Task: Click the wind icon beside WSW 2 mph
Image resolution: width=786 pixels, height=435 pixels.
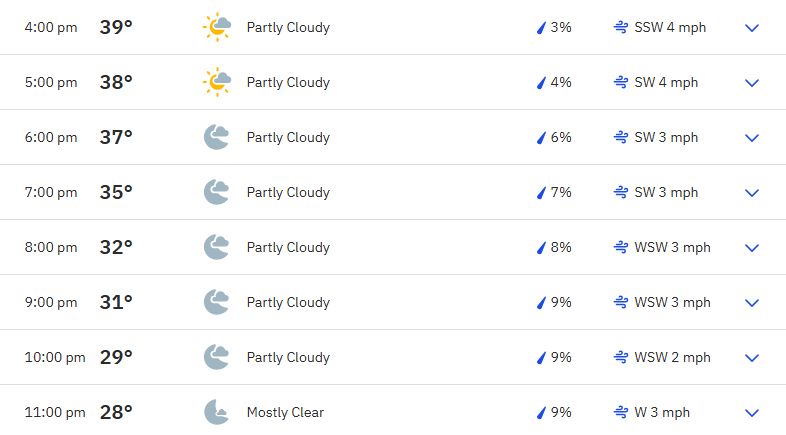Action: pyautogui.click(x=621, y=357)
